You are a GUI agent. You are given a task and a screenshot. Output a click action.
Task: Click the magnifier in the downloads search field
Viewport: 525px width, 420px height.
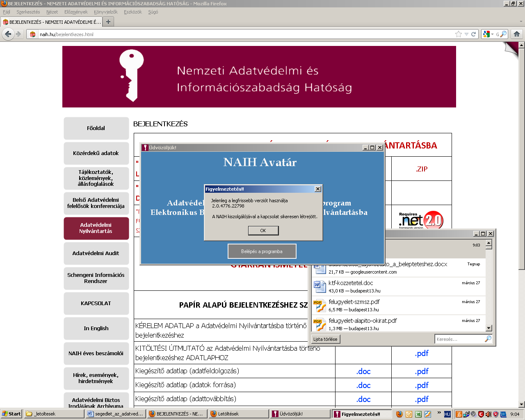488,339
